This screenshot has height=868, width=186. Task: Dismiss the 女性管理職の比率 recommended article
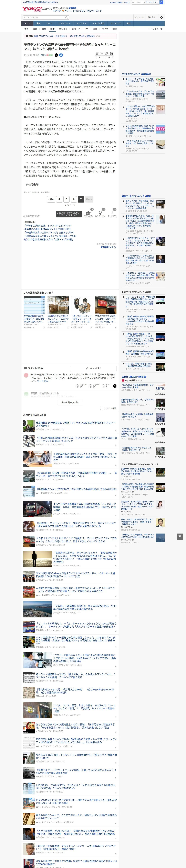[x=44, y=327]
